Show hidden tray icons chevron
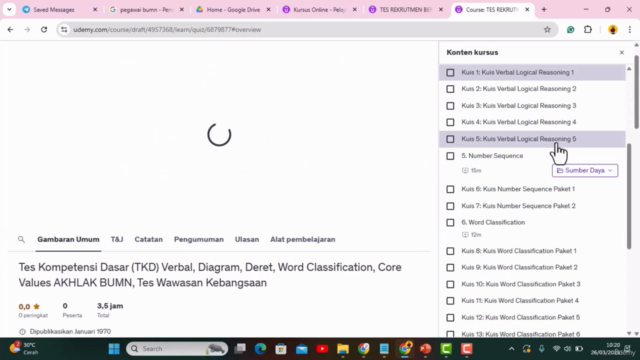The width and height of the screenshot is (640, 360). tap(511, 349)
